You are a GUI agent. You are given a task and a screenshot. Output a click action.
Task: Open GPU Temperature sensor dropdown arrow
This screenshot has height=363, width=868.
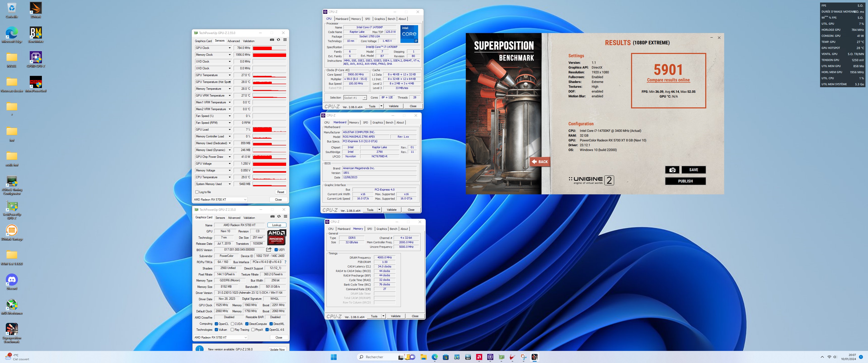pos(230,75)
